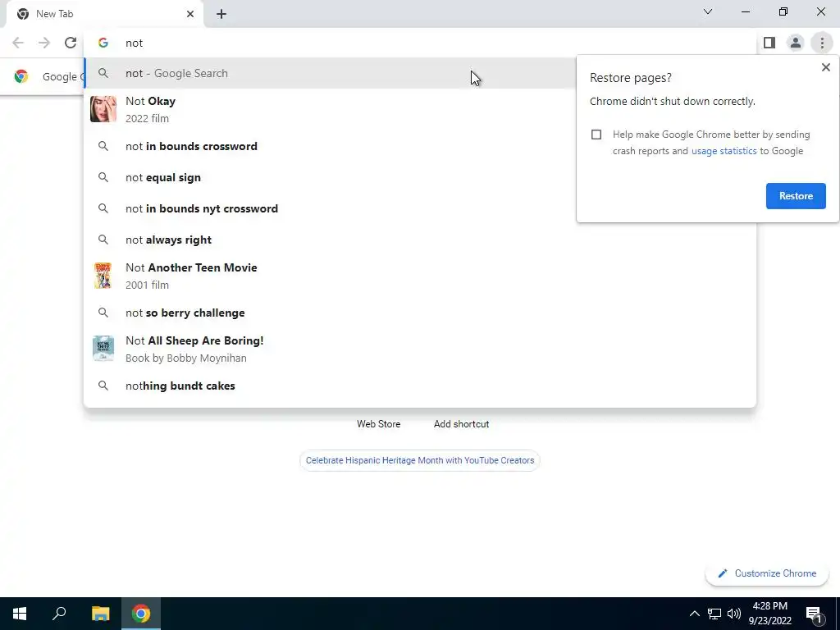
Task: Pick 'Not All Sheep Are Boring!' book suggestion
Action: (420, 349)
